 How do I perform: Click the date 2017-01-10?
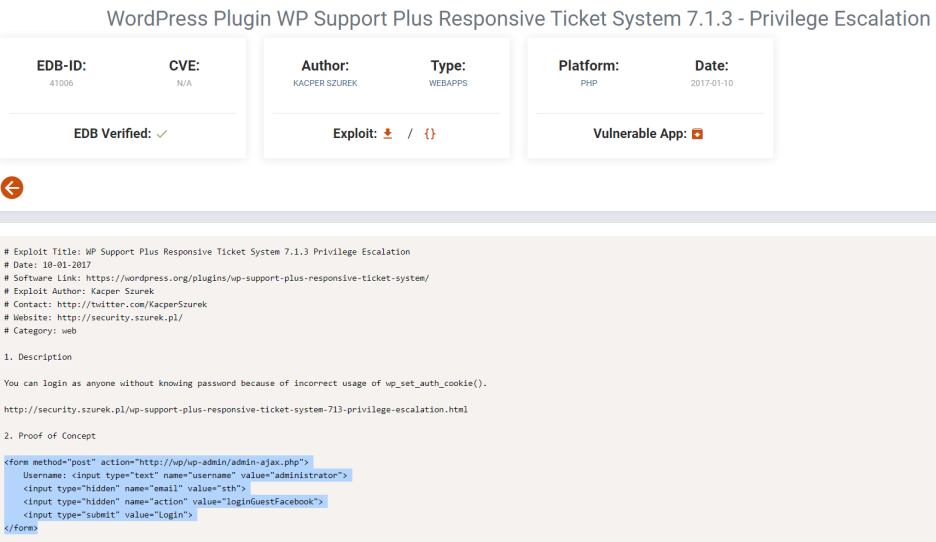click(712, 83)
